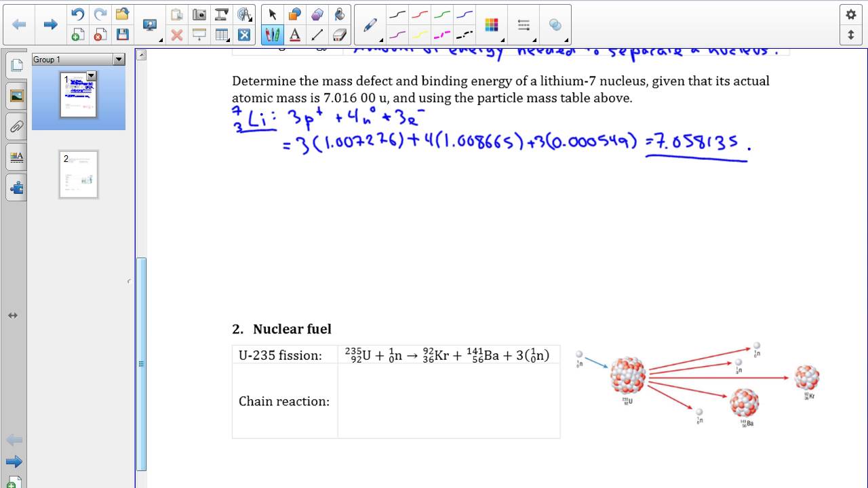Delete the current page

tap(100, 35)
